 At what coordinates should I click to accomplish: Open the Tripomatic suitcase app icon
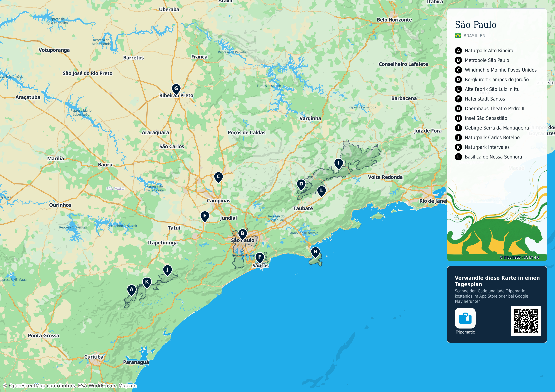465,318
